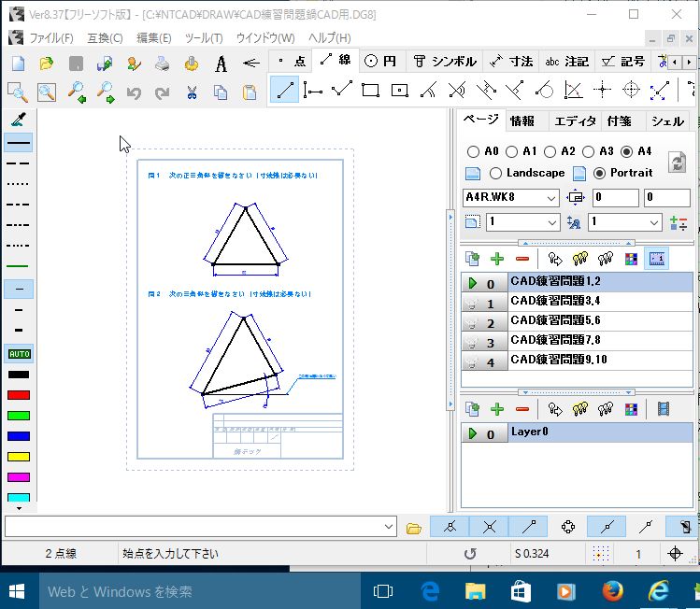Screen dimensions: 700x609
Task: Toggle AUTO color mode button
Action: pyautogui.click(x=19, y=354)
